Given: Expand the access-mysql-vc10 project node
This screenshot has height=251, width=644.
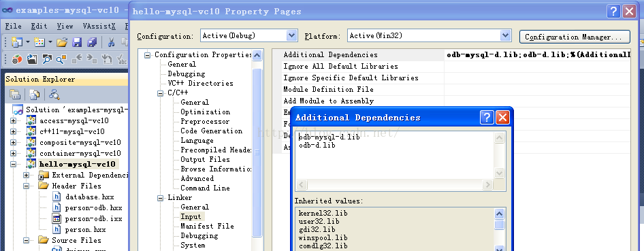Looking at the screenshot, I should point(14,120).
